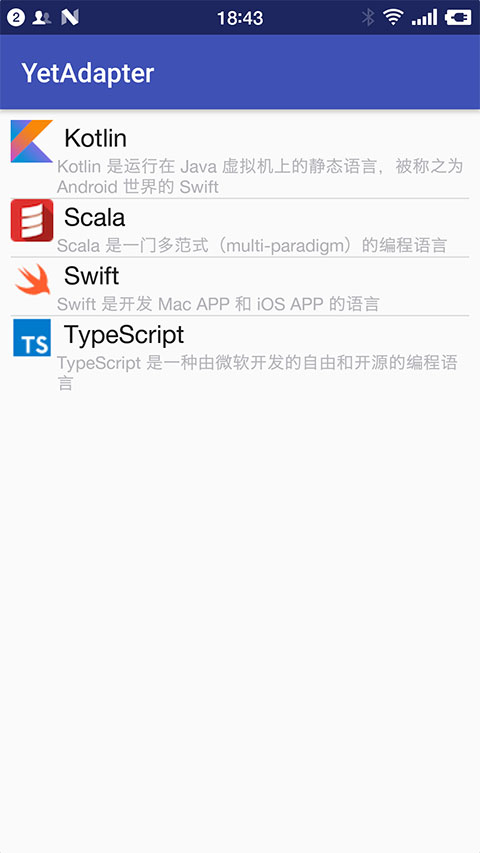Image resolution: width=480 pixels, height=853 pixels.
Task: Select the Scala list item title
Action: tap(95, 218)
